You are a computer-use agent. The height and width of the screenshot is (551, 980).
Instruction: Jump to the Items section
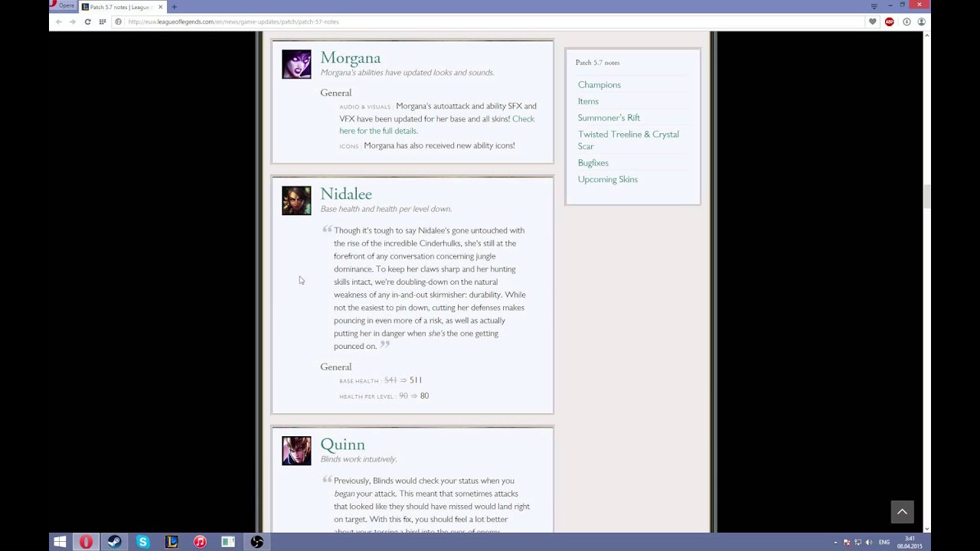click(x=588, y=101)
